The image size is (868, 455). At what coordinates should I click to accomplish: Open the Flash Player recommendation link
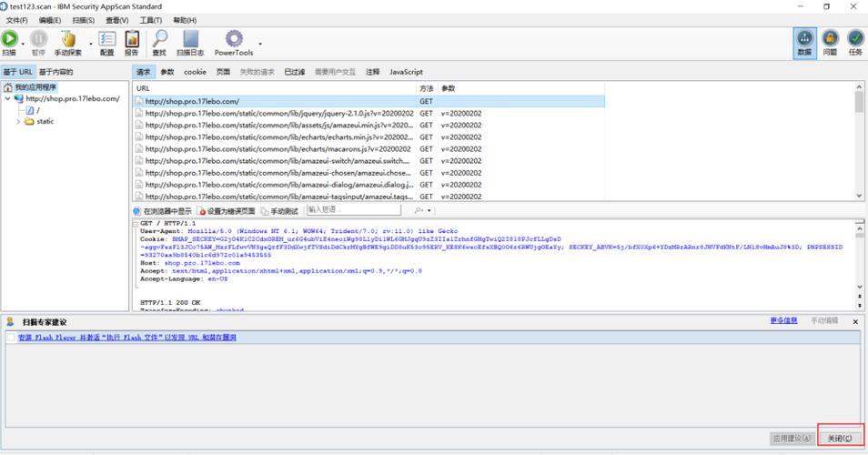pyautogui.click(x=127, y=337)
